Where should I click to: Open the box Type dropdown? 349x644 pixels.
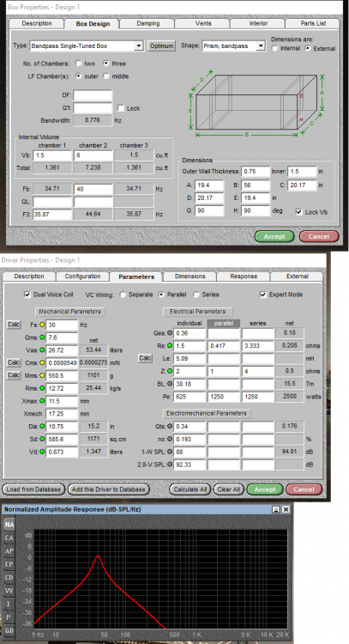pos(139,46)
